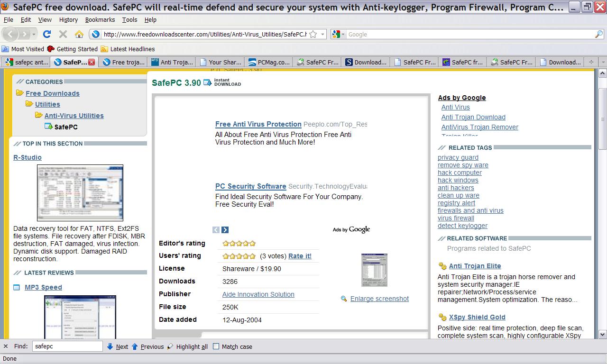Open the Edit menu
607x364 pixels.
(x=26, y=20)
